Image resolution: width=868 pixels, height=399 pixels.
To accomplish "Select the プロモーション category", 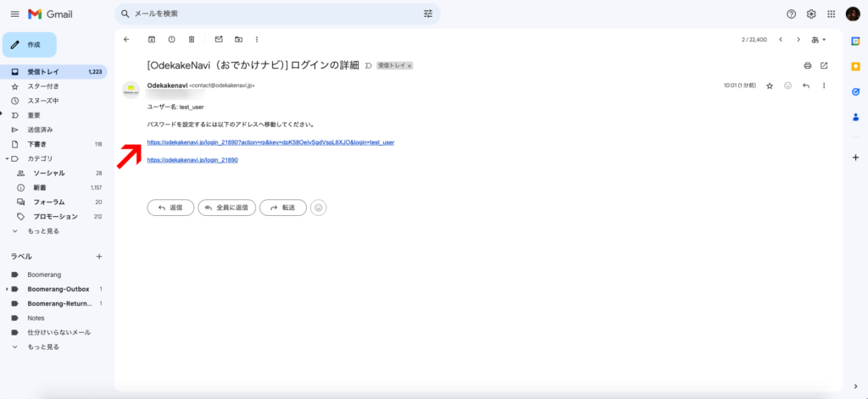I will click(x=55, y=216).
